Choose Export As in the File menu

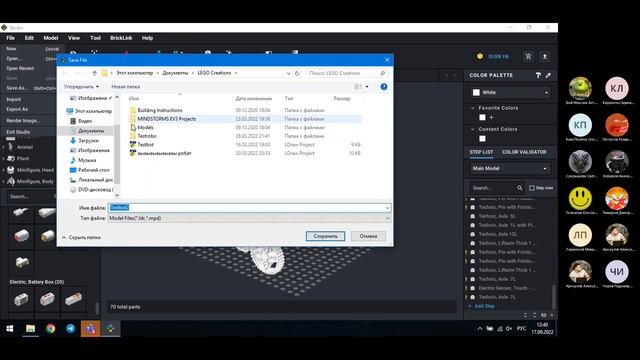17,109
